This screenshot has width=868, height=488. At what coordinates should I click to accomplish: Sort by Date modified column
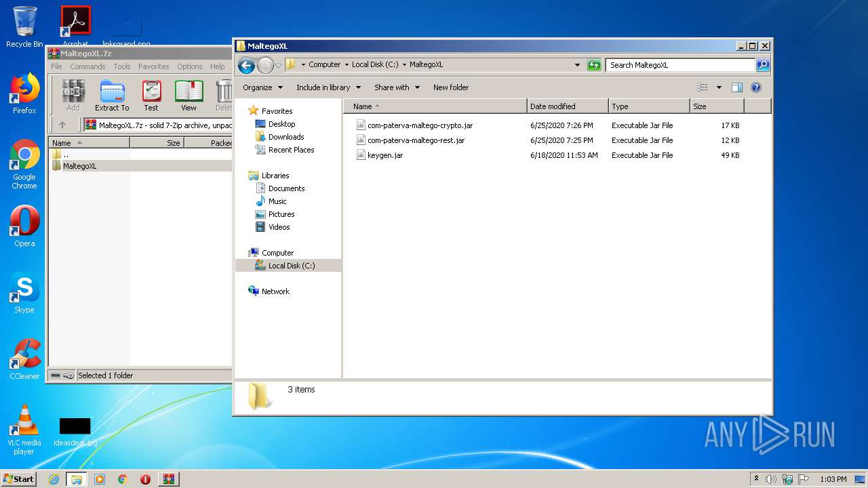click(x=568, y=106)
